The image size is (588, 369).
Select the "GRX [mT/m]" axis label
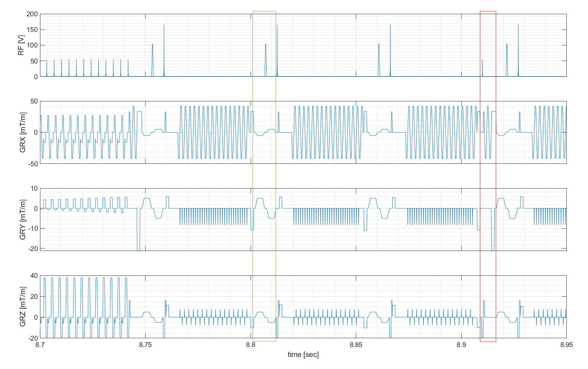(23, 132)
